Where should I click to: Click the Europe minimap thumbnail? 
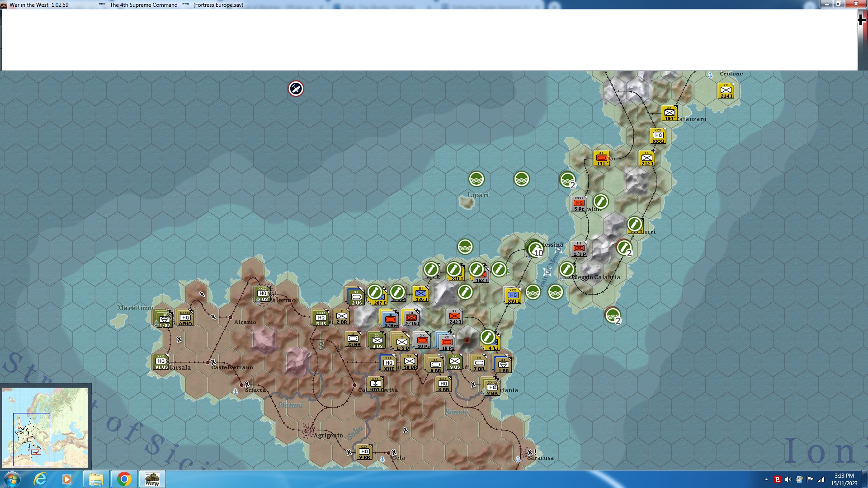pyautogui.click(x=45, y=427)
